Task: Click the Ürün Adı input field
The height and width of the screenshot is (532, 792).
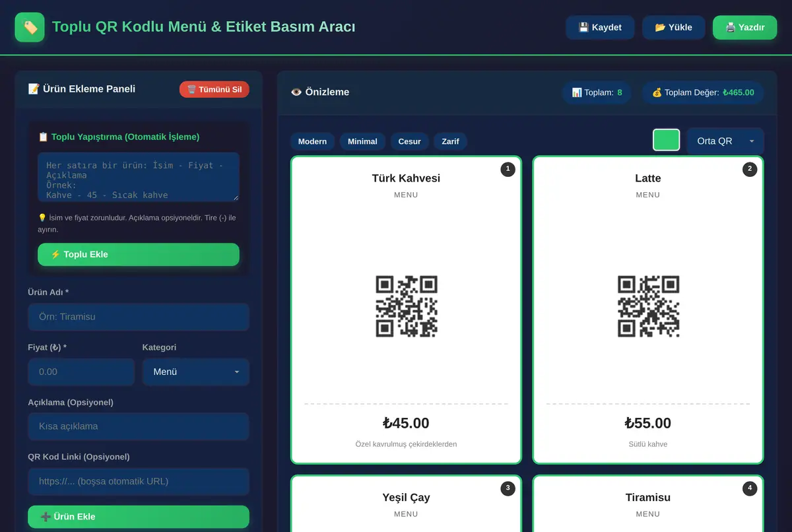Action: click(139, 317)
